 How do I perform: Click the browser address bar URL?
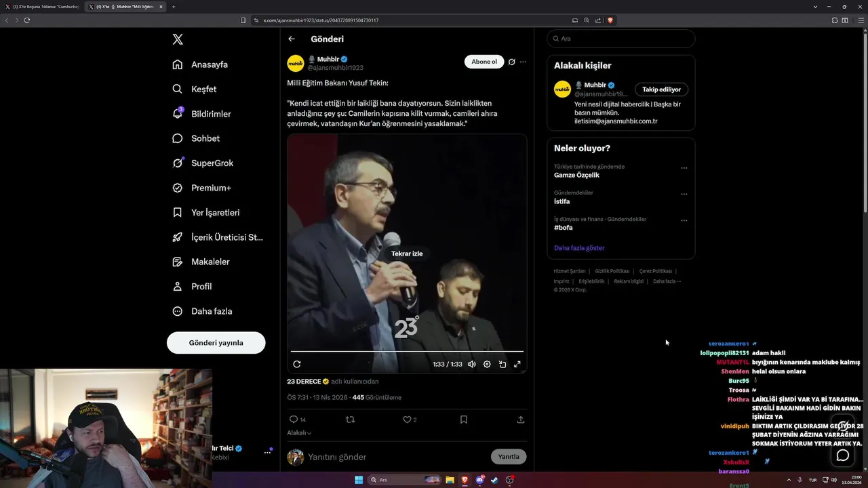321,20
